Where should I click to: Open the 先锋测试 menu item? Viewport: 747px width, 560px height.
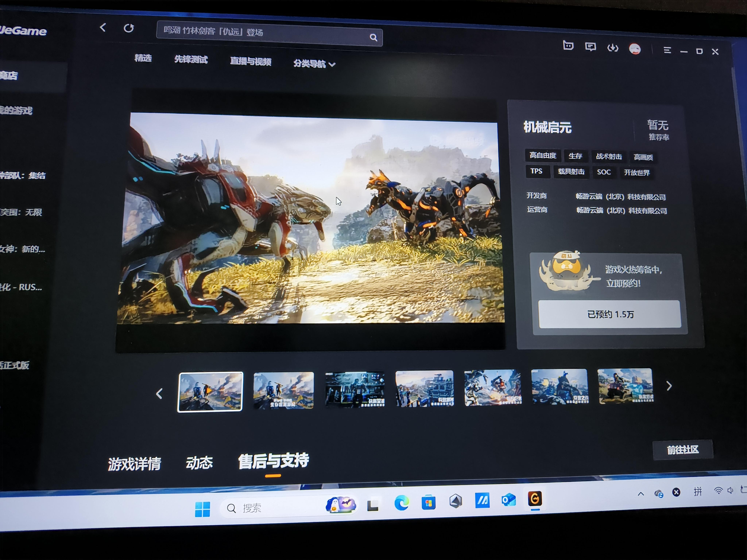tap(191, 60)
